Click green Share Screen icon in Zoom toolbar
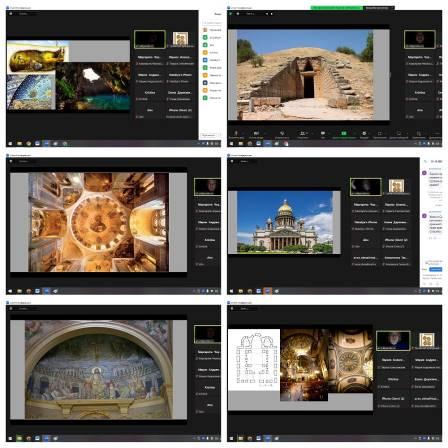The image size is (448, 448). [344, 134]
